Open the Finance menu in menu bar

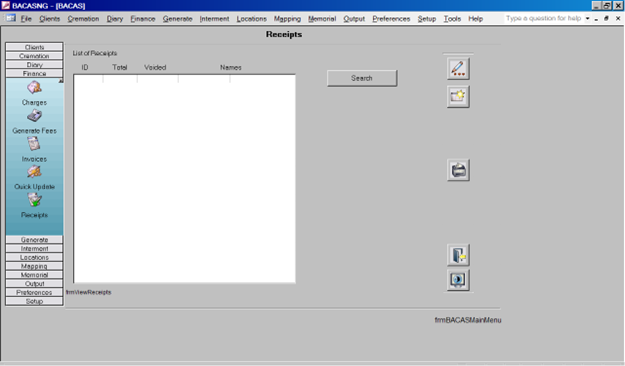[x=143, y=19]
